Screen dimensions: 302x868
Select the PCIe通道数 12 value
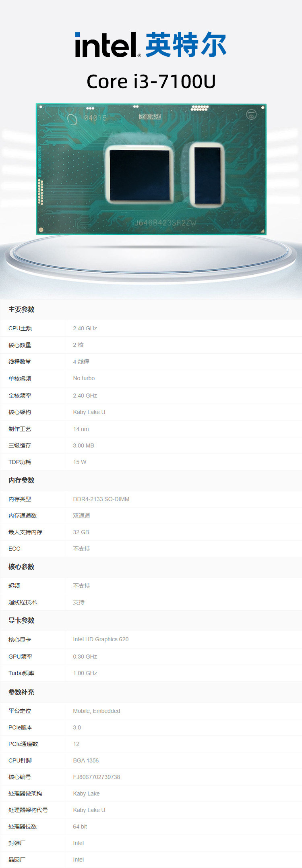click(x=76, y=744)
